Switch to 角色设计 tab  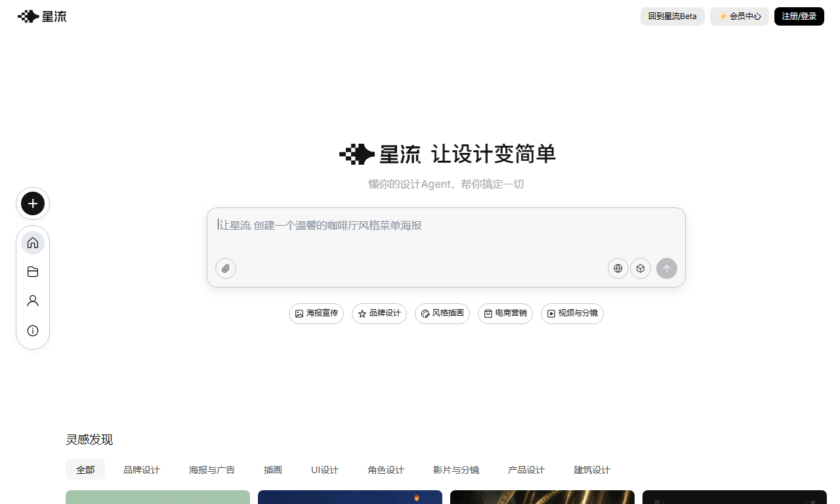386,470
